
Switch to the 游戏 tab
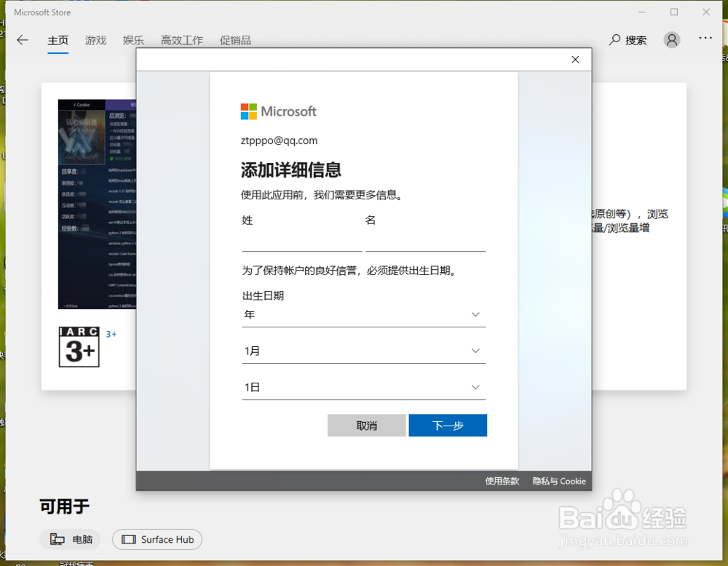95,40
